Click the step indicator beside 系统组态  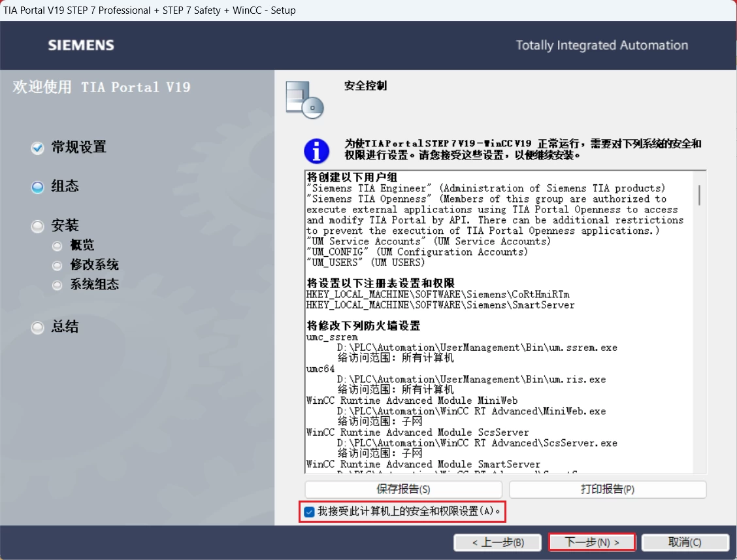[x=57, y=285]
